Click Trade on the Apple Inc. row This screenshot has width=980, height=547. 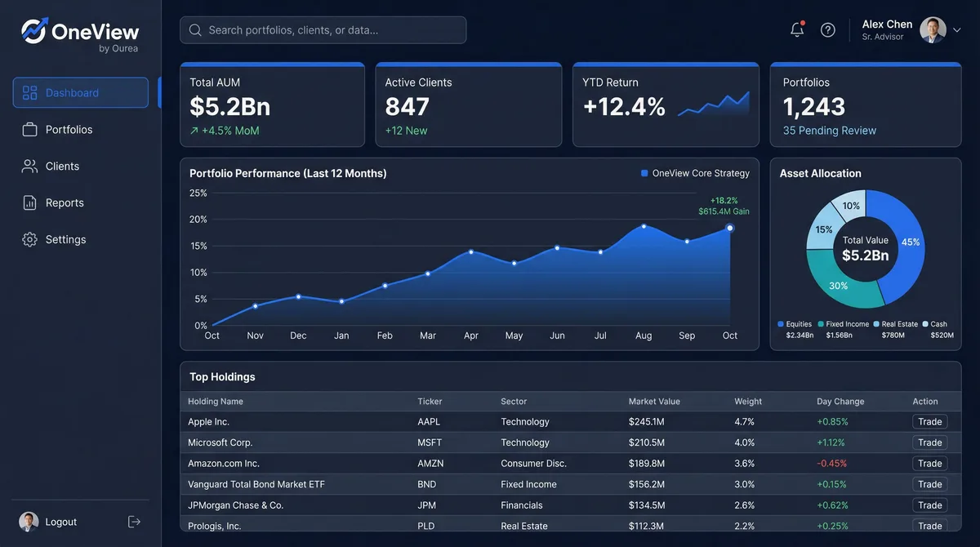929,421
